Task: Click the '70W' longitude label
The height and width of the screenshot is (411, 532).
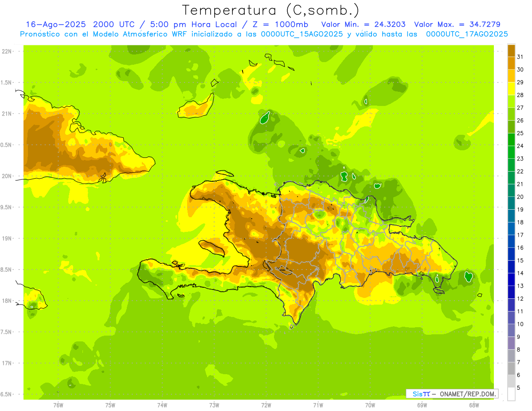Action: click(370, 405)
